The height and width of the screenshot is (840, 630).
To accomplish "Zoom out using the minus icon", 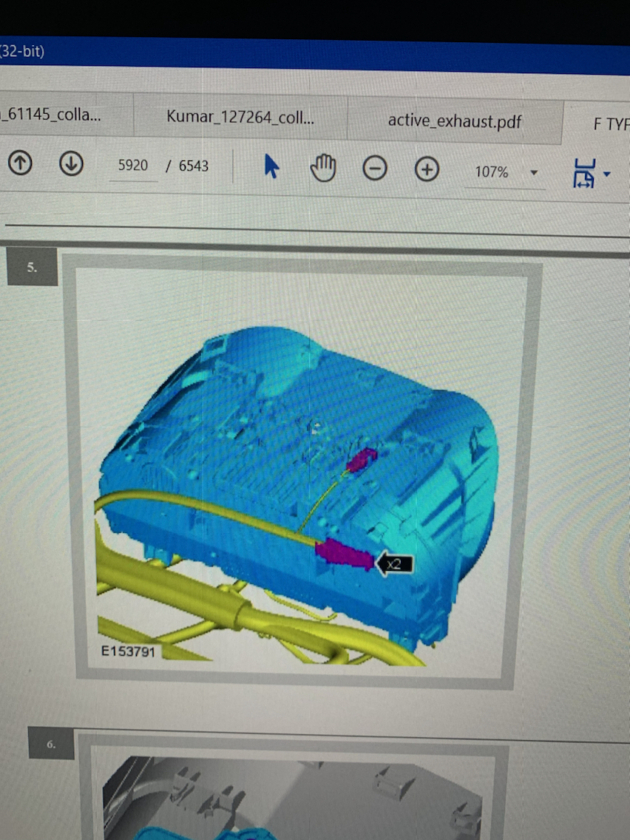I will pyautogui.click(x=375, y=169).
